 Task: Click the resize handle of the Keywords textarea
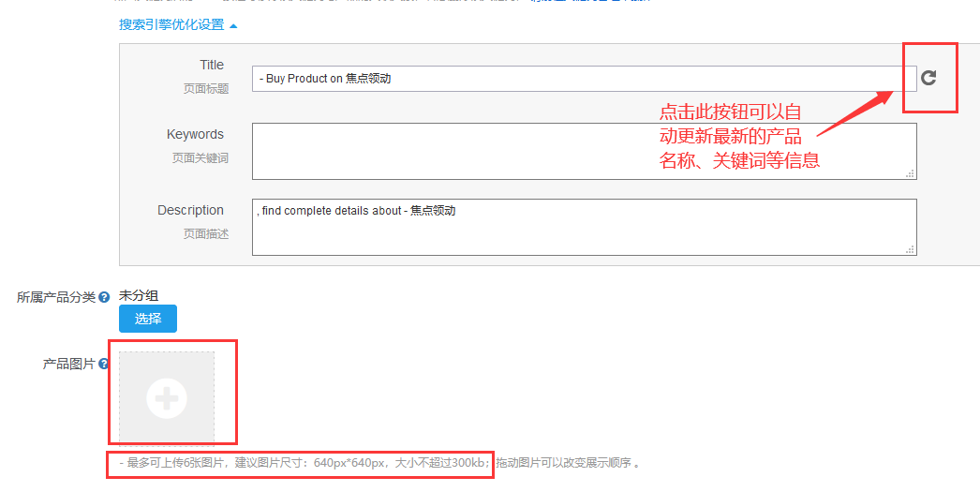pyautogui.click(x=910, y=173)
